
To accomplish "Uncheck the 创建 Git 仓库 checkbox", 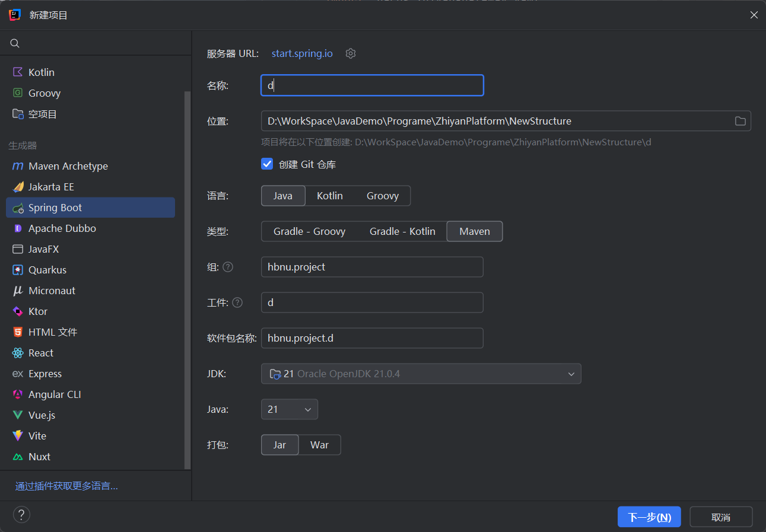I will coord(267,164).
